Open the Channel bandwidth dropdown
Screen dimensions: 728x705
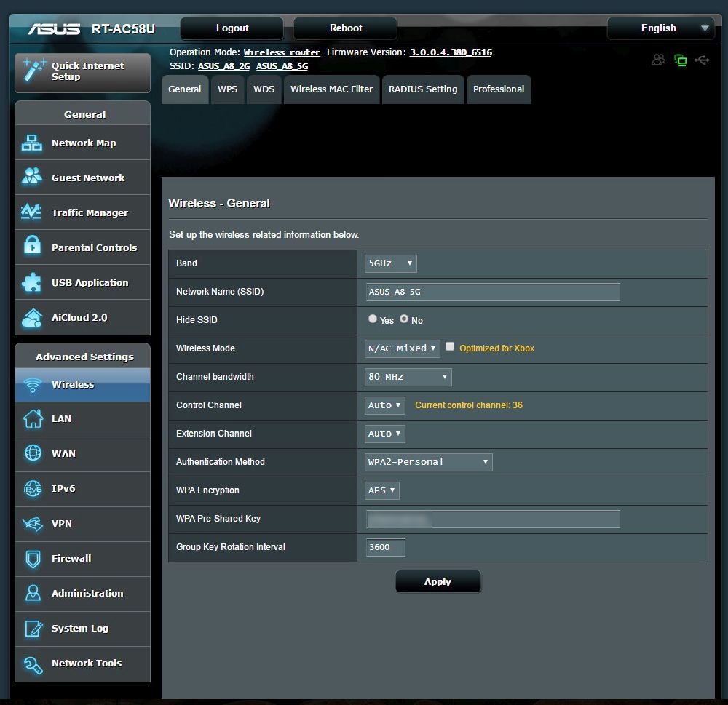pyautogui.click(x=408, y=376)
